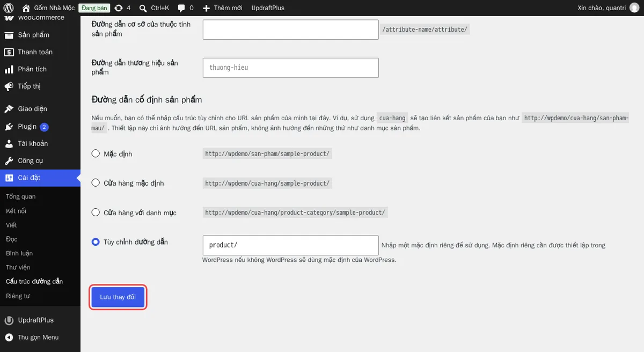Open comments via the speech bubble icon
Screen dimensions: 644x352
[x=181, y=8]
